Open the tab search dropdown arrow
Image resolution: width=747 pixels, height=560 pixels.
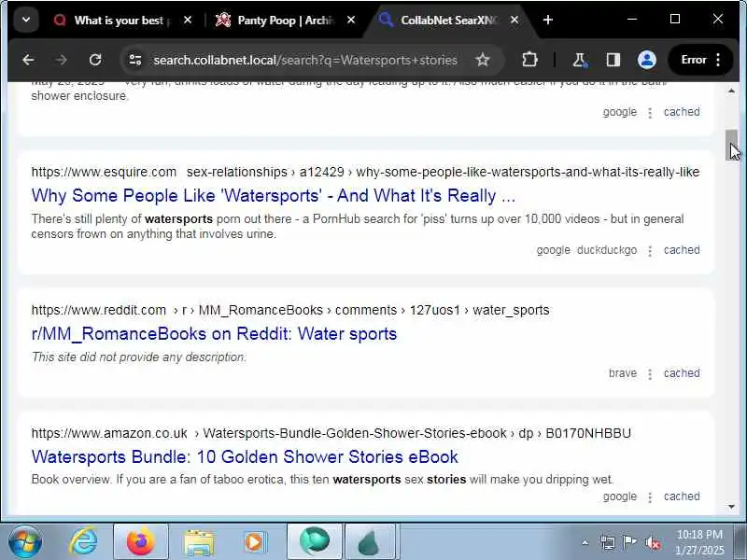[26, 20]
